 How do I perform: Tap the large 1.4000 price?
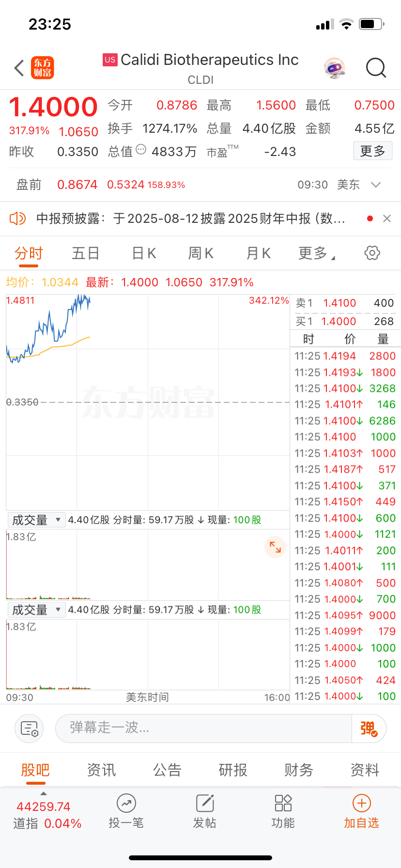(53, 107)
